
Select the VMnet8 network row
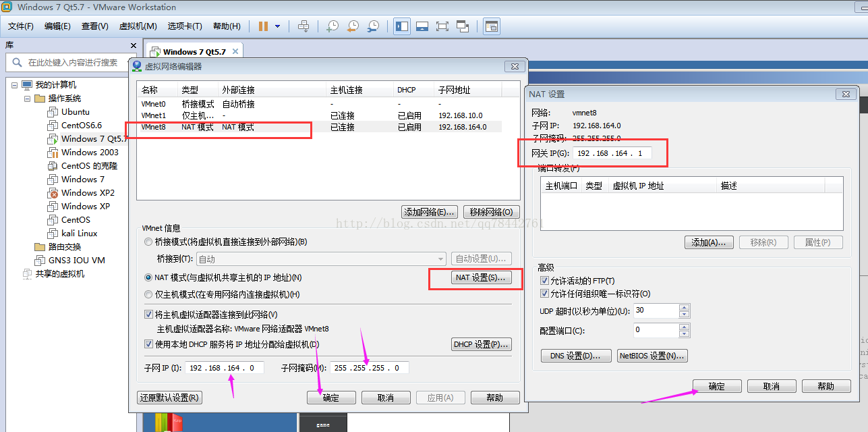click(320, 127)
